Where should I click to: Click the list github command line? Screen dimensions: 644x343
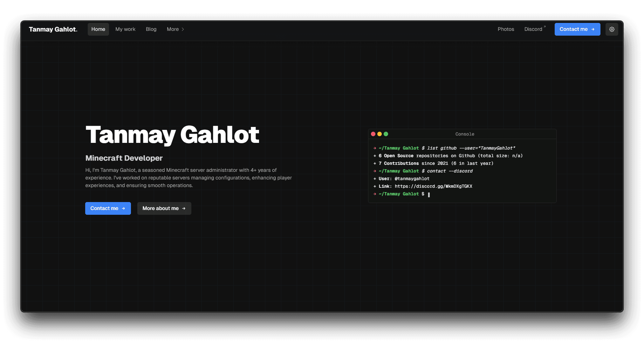pyautogui.click(x=444, y=148)
